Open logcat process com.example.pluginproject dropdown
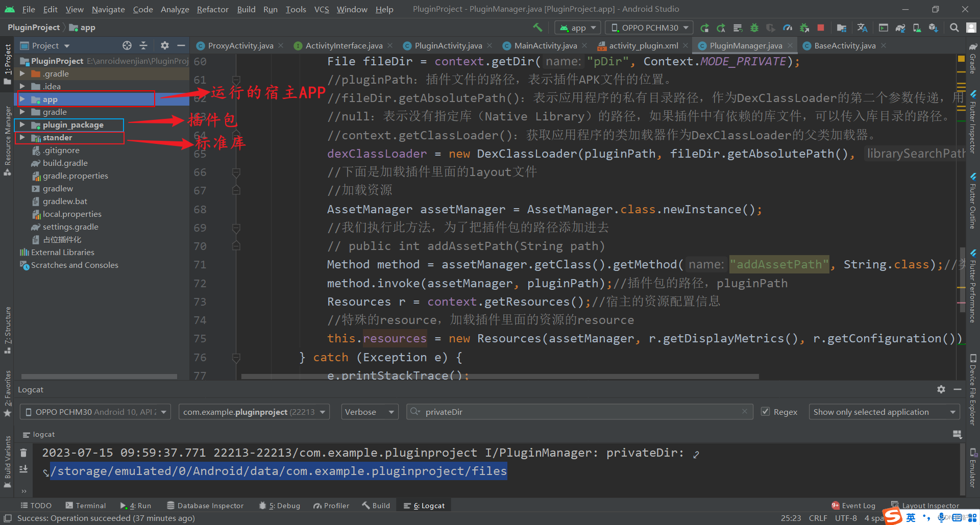Screen dimensions: 980x525 [x=254, y=412]
